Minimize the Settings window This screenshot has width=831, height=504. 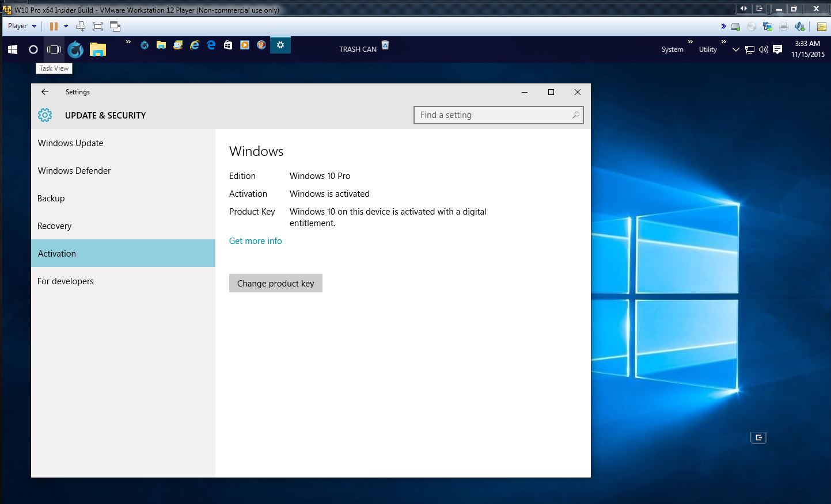[525, 92]
